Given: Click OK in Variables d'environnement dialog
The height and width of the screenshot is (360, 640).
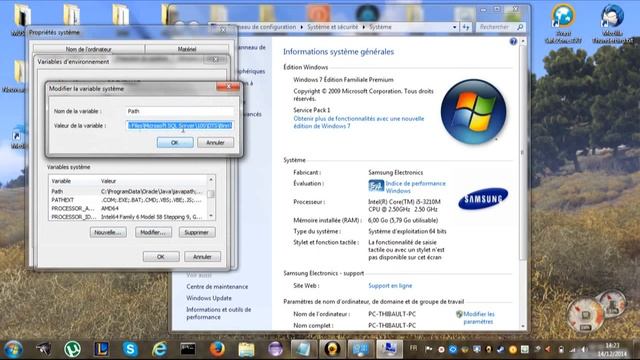Looking at the screenshot, I should pos(161,257).
